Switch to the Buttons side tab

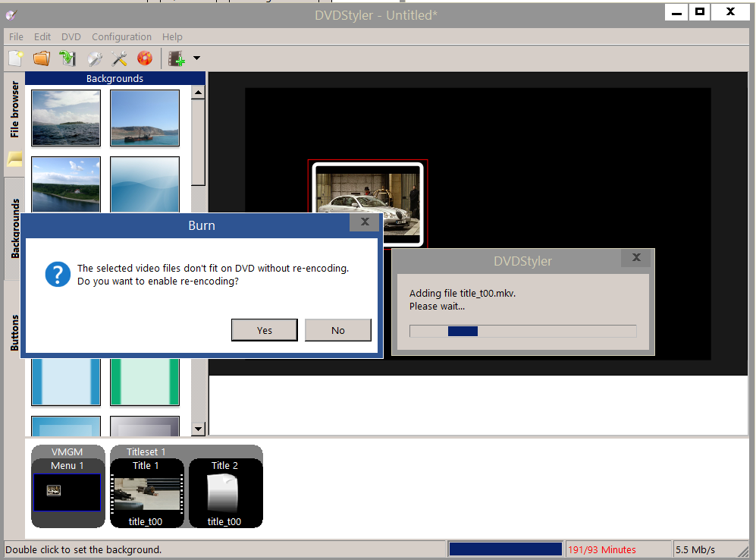(14, 333)
